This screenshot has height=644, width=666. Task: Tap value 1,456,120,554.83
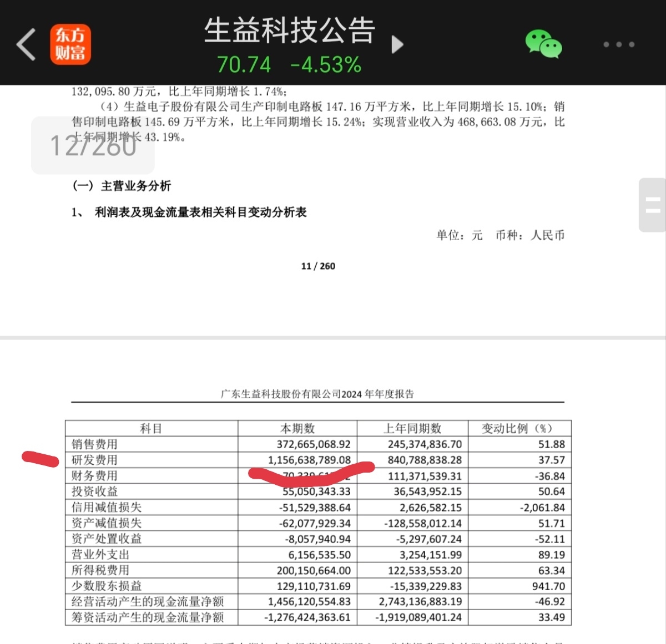click(309, 601)
